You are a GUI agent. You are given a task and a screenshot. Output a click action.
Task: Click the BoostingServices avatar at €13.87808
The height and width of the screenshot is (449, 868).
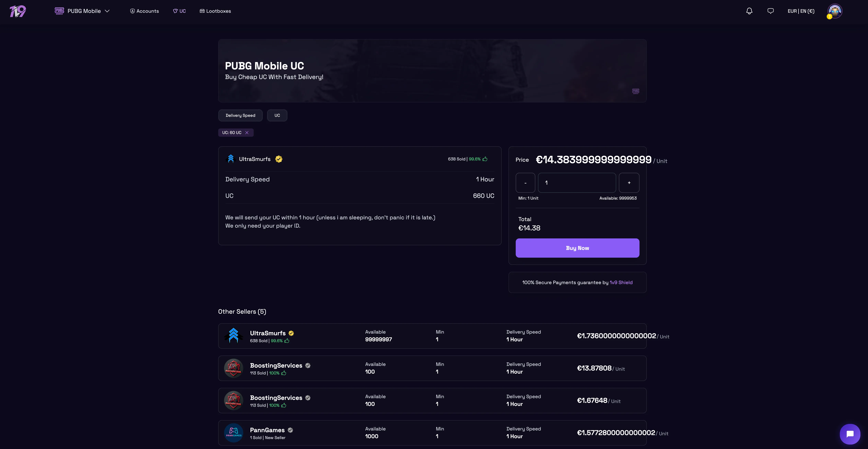(233, 368)
